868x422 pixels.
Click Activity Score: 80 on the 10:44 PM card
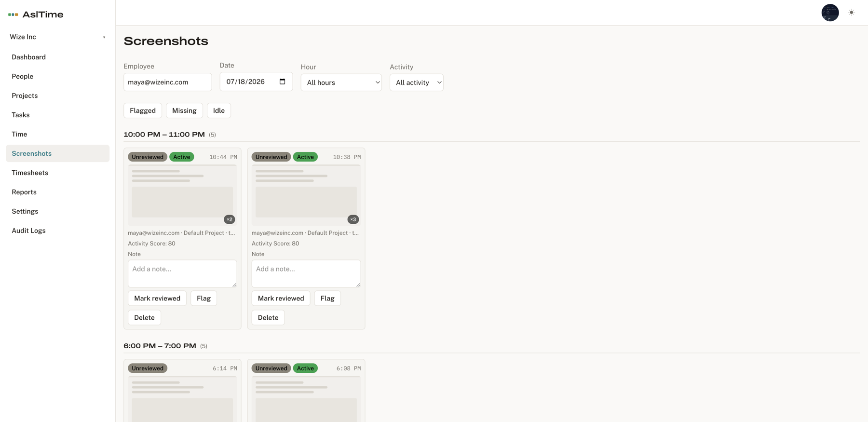tap(151, 244)
